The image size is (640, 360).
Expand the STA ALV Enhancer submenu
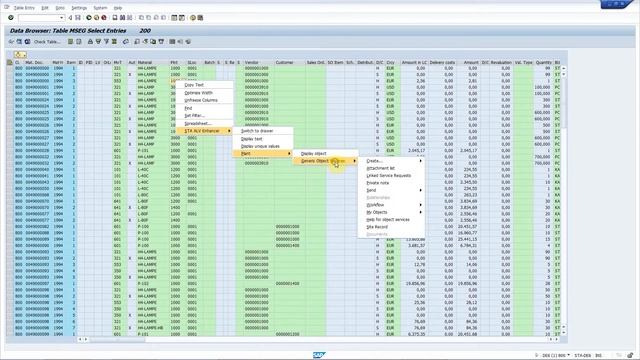tap(204, 131)
